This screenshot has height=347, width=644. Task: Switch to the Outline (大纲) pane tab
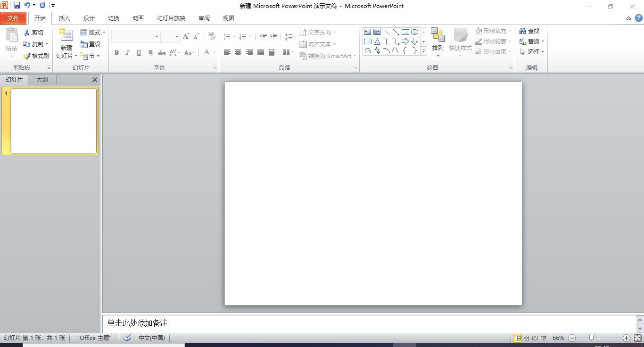tap(42, 80)
